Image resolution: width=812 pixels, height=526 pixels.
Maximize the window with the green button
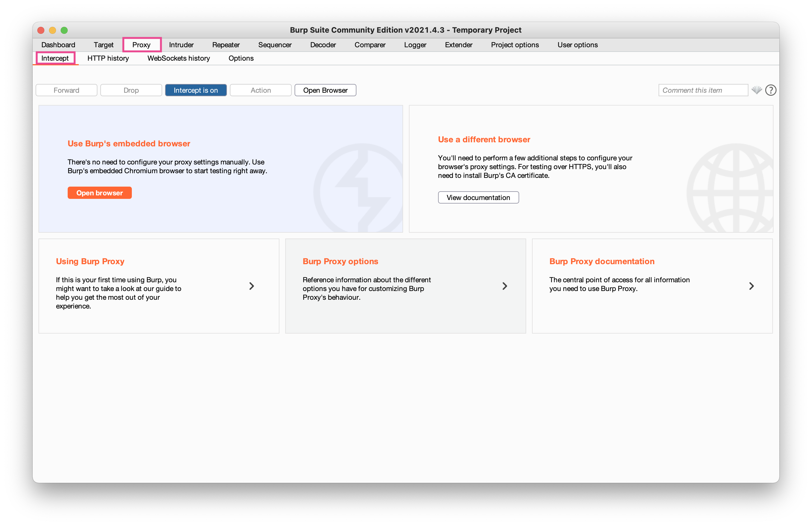point(64,30)
